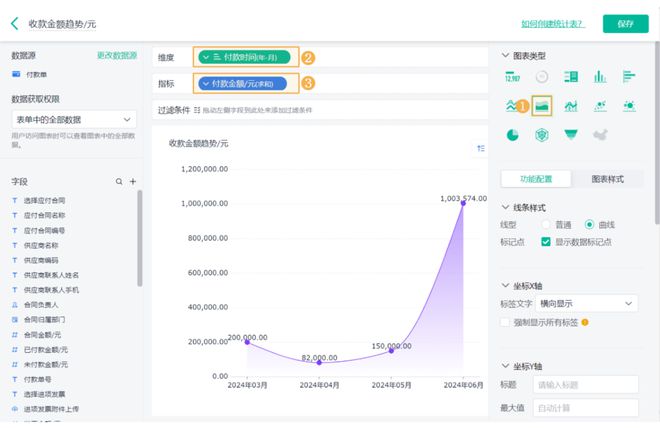Select the 普通 line type radio button
660x428 pixels.
click(546, 224)
